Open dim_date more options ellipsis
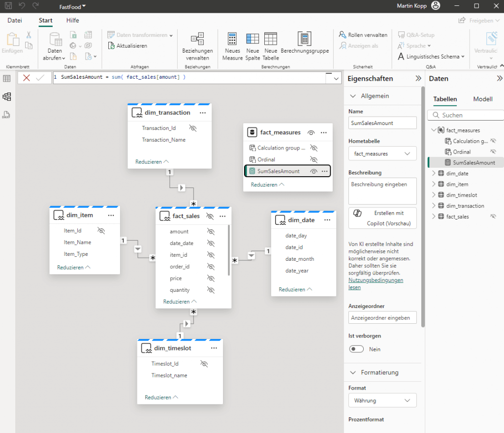This screenshot has height=433, width=504. [327, 220]
